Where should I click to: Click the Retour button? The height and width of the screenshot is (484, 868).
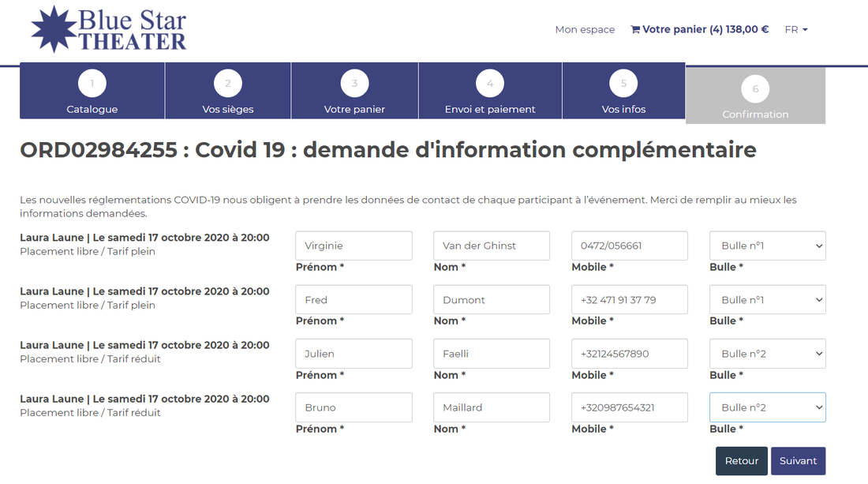click(741, 461)
